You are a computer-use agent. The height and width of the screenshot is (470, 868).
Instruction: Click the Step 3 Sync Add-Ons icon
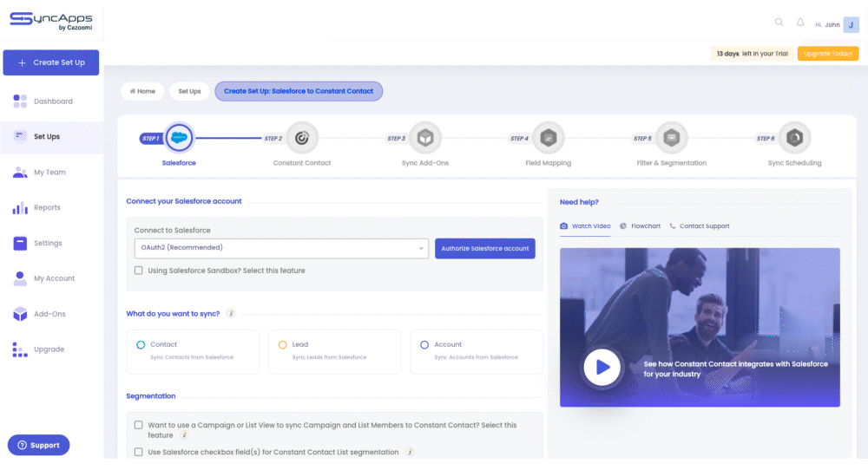(425, 138)
